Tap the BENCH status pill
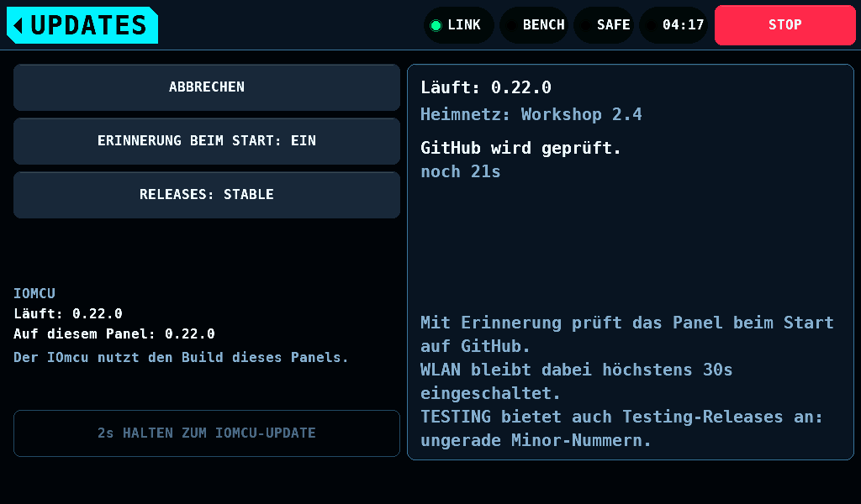Viewport: 861px width, 504px height. point(534,25)
